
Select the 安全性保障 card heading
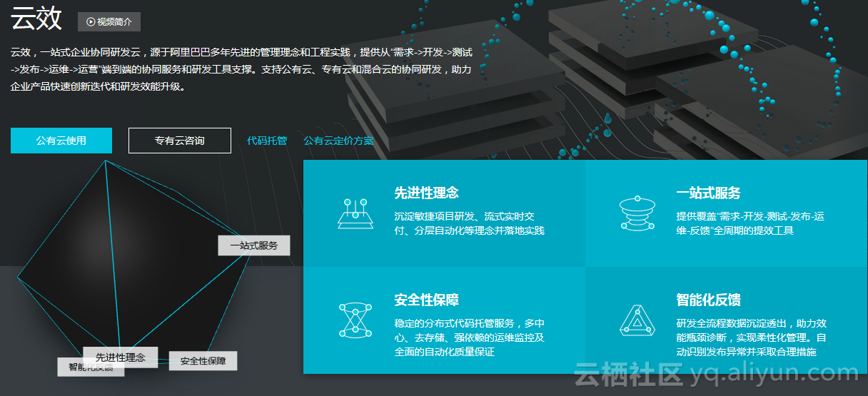click(x=426, y=300)
